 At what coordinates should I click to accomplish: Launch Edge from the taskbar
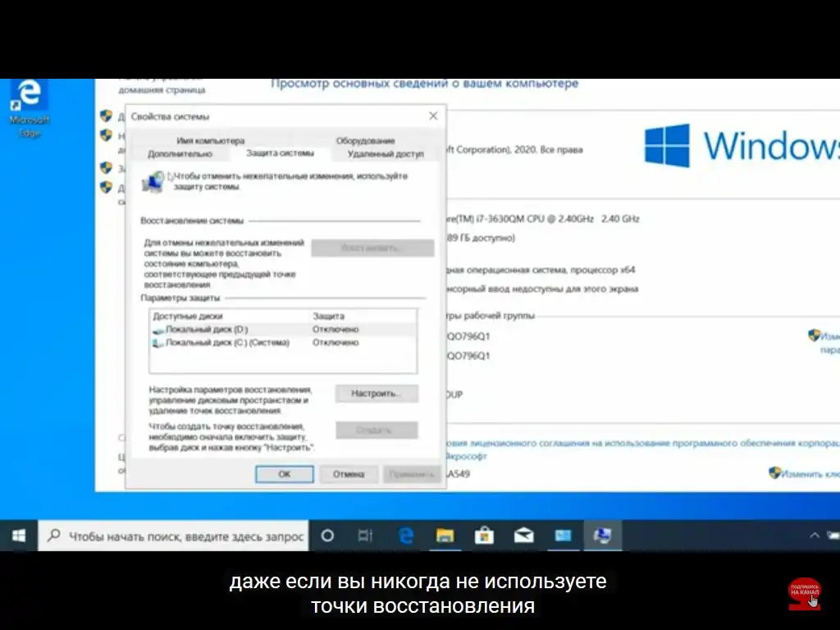tap(405, 536)
